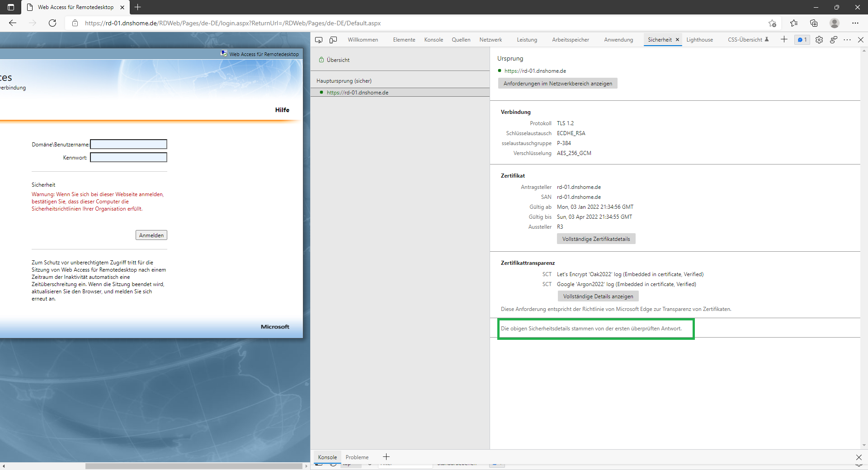Click Vollständige Zertifikatdetails button

596,239
